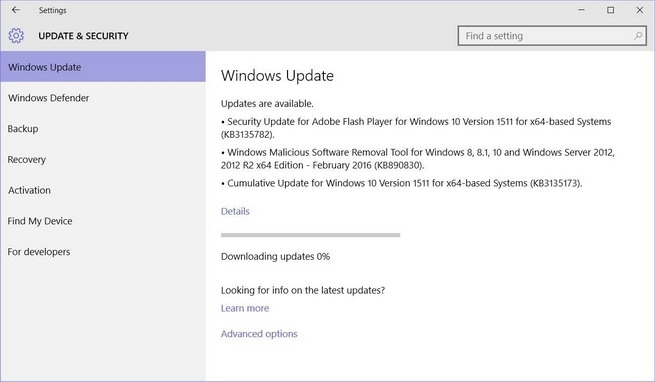Close the Settings window
655x382 pixels.
(640, 10)
